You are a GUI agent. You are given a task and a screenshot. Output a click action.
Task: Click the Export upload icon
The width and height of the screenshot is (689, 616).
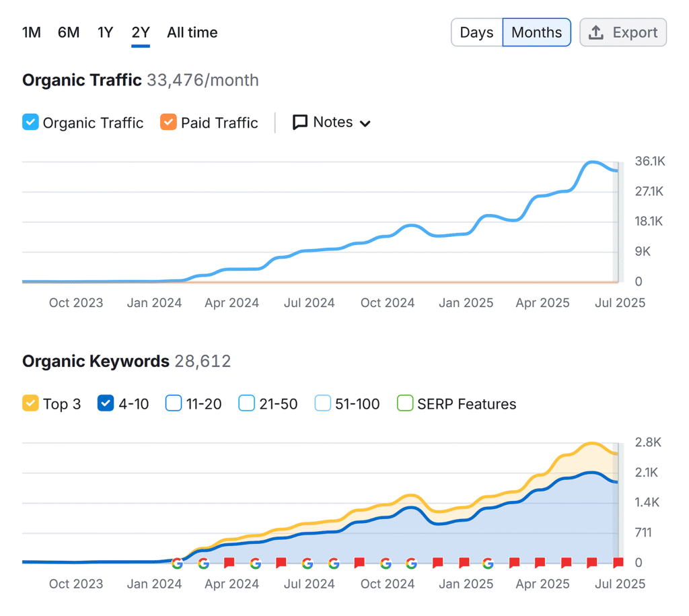click(596, 32)
